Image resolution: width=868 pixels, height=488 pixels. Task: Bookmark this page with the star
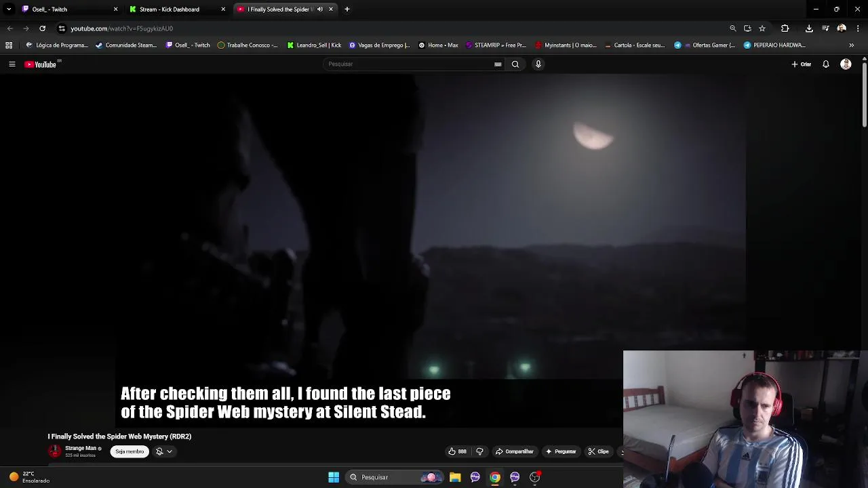pos(762,28)
